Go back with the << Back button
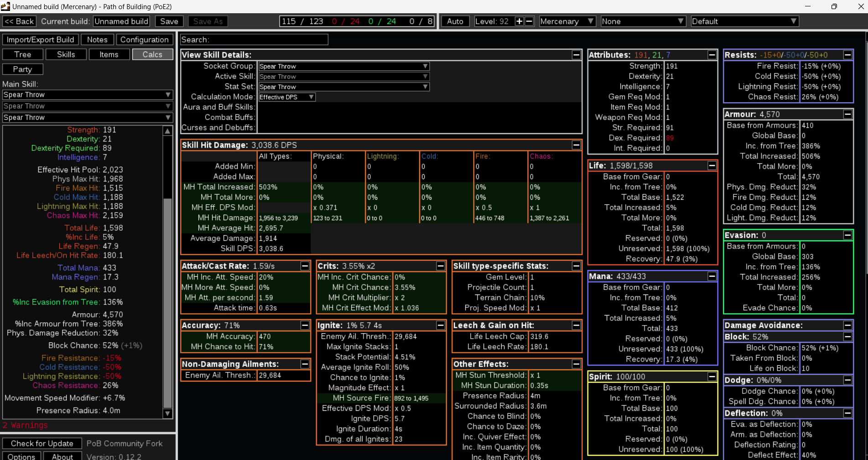 pyautogui.click(x=19, y=21)
